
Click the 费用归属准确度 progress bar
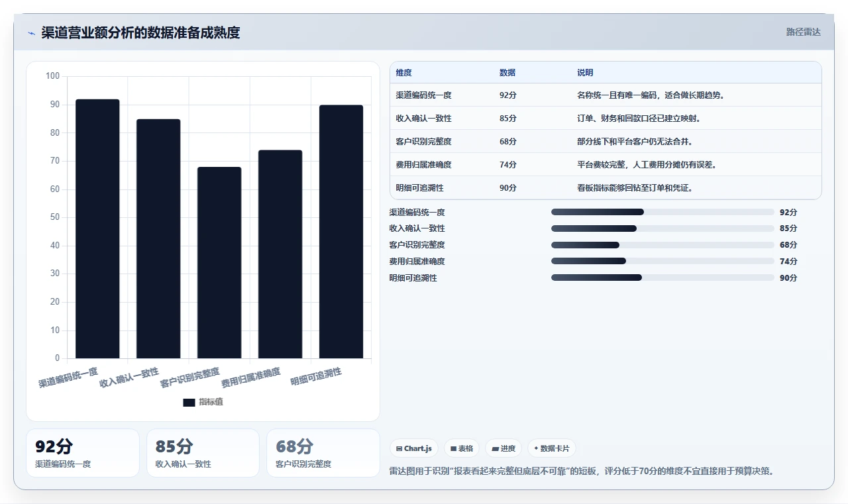click(662, 261)
